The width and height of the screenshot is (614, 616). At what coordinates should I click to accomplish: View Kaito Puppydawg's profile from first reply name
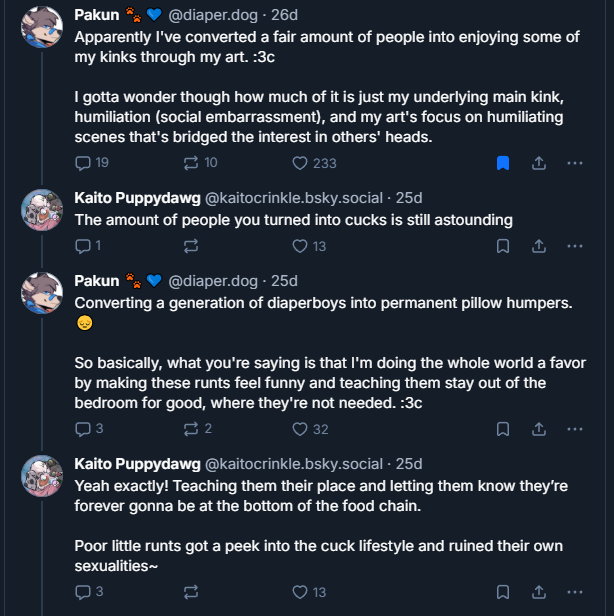pos(137,198)
